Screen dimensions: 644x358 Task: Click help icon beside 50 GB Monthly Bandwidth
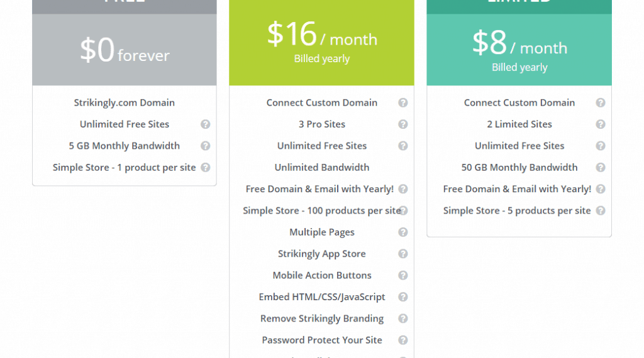tap(601, 168)
